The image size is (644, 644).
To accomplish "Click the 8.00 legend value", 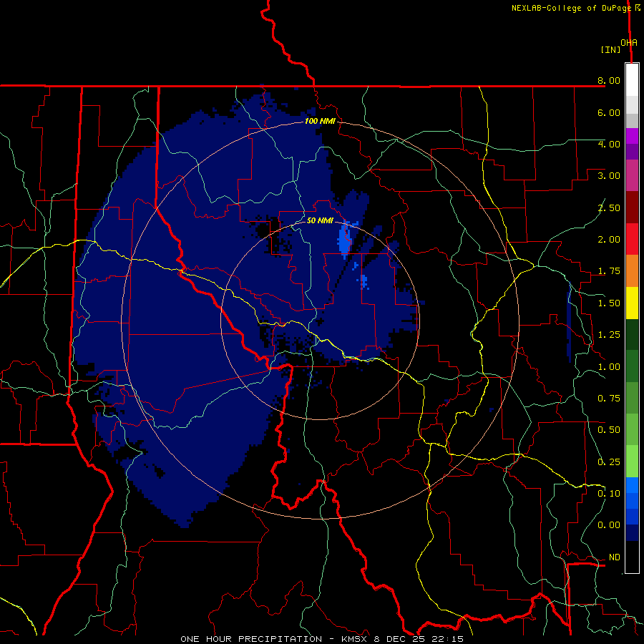I will point(609,80).
